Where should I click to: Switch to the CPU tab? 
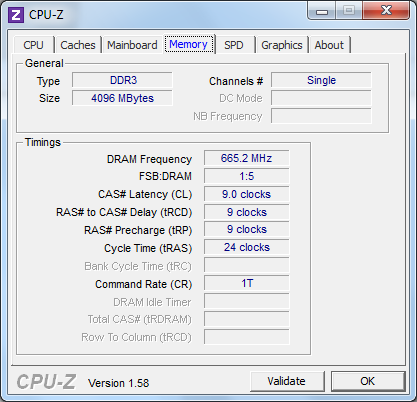pos(33,45)
